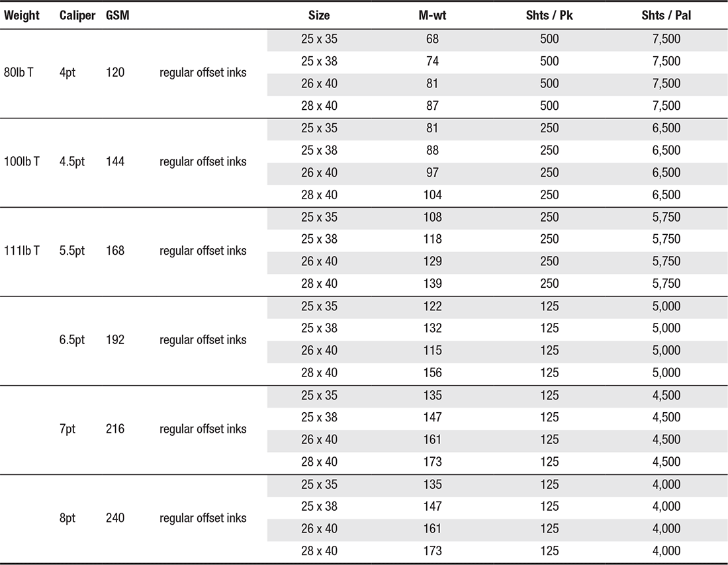This screenshot has height=565, width=728.
Task: Click the 7,500 pallet value in first row
Action: (x=666, y=39)
